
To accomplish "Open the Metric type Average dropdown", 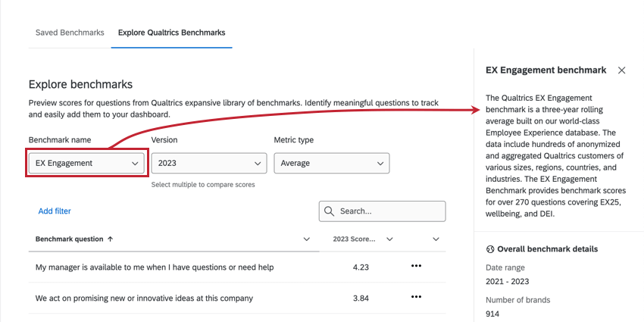I will coord(331,163).
